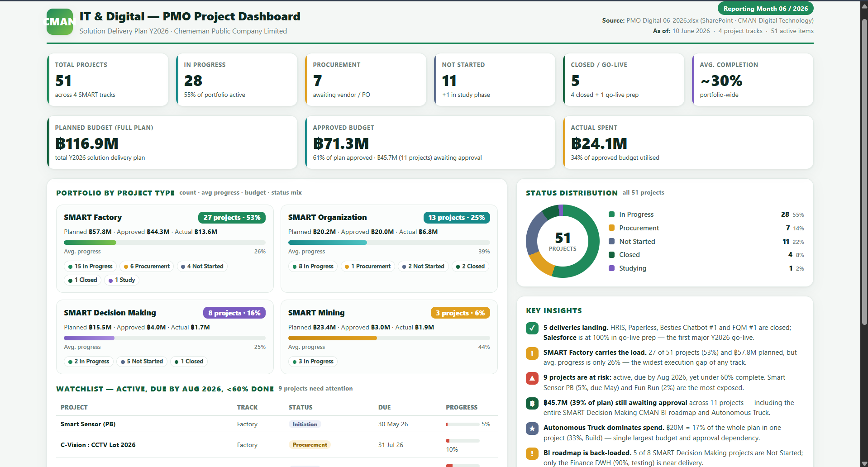Viewport: 868px width, 467px height.
Task: Click the 8 In Progress chip
Action: point(313,267)
